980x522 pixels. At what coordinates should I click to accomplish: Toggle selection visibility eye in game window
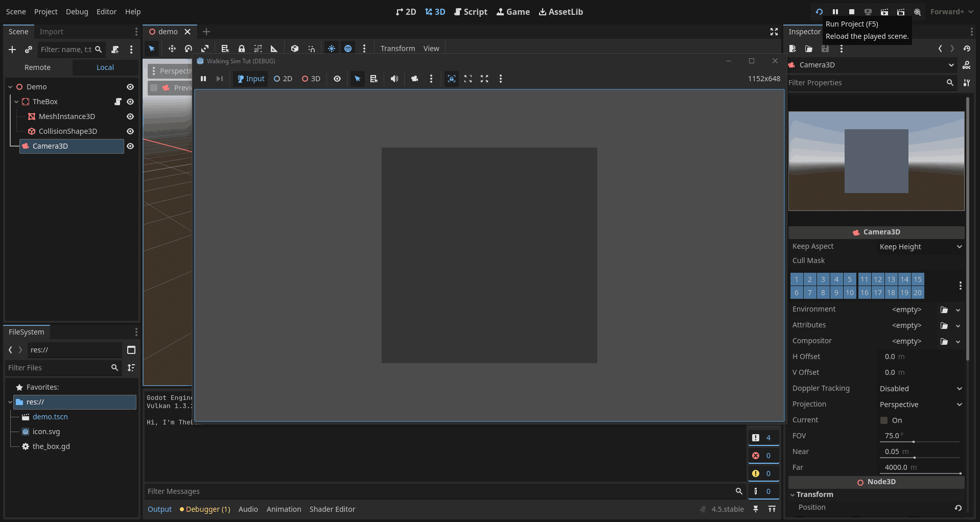point(337,79)
